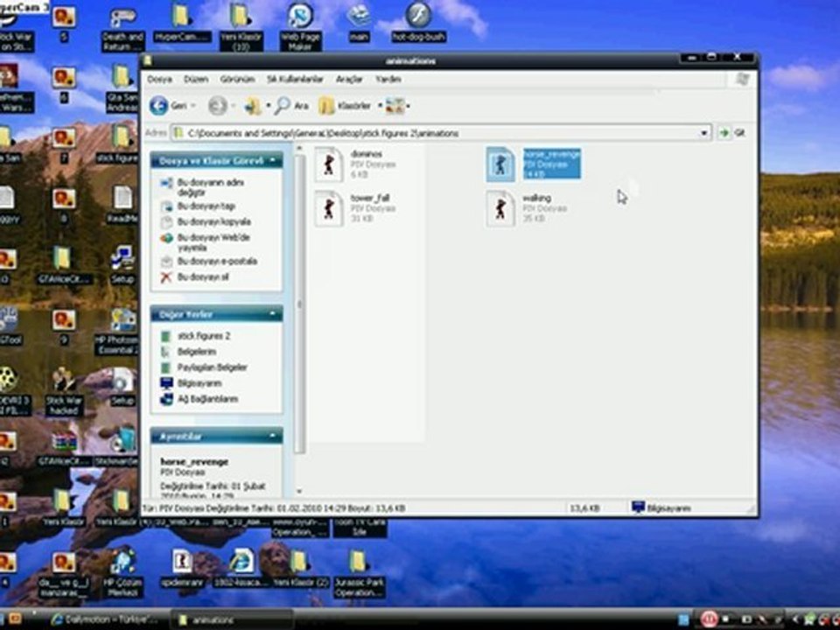Click red circular system tray icon

click(x=708, y=619)
